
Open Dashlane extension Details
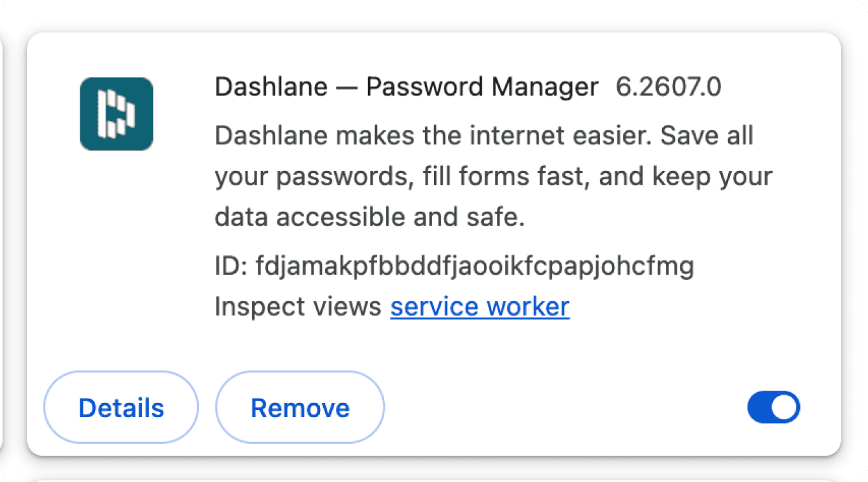(x=121, y=408)
